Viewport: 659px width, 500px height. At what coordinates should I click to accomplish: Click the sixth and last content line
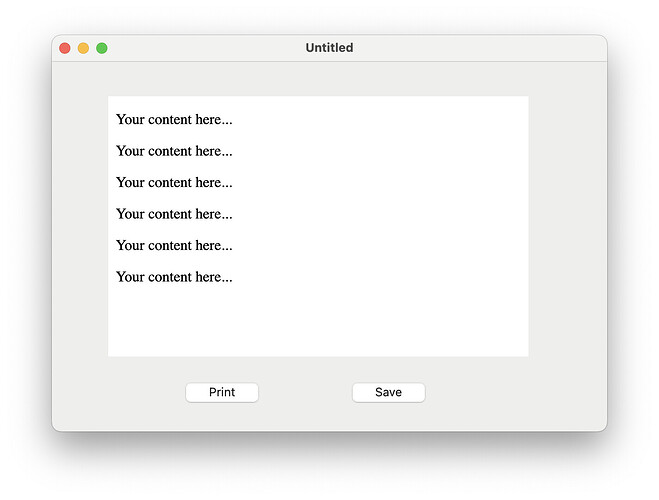click(174, 277)
